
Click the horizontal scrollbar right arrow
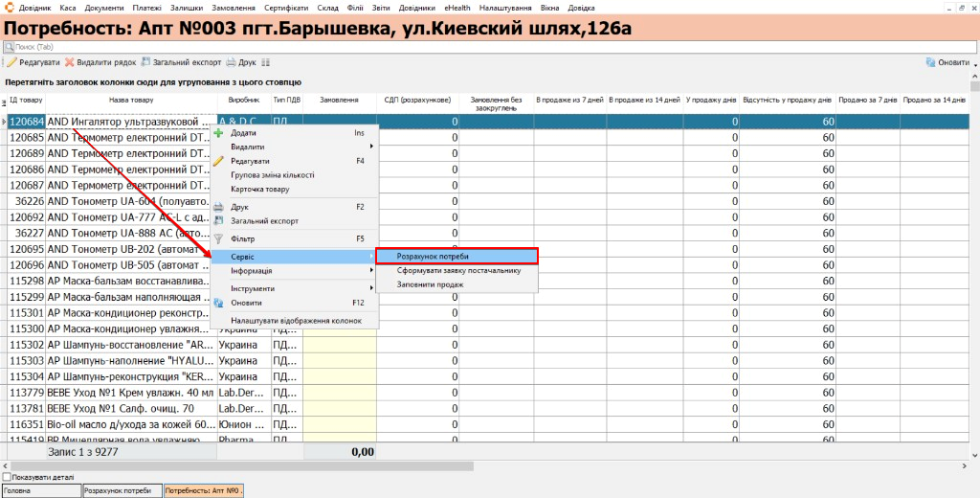point(964,466)
